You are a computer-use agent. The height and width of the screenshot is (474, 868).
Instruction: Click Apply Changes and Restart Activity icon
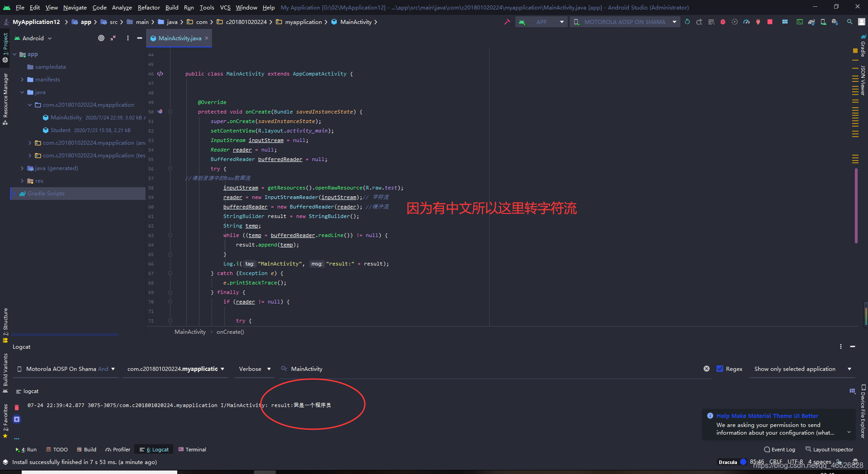click(x=699, y=22)
